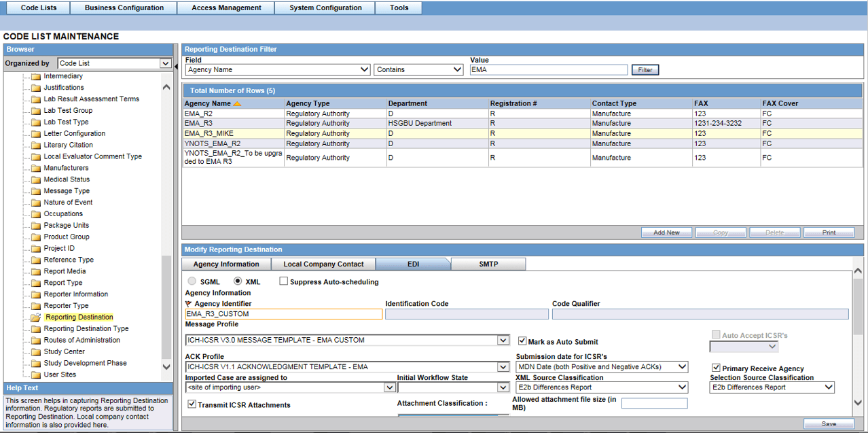This screenshot has height=433, width=868.
Task: Click the Print button
Action: [x=829, y=232]
